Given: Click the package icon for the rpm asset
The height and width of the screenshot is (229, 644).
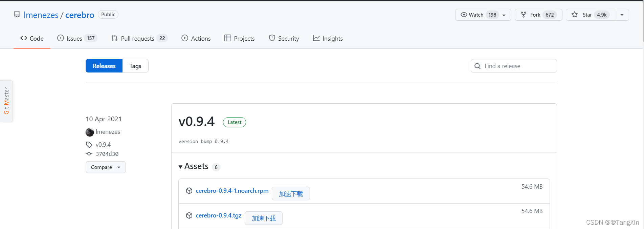Looking at the screenshot, I should tap(189, 191).
